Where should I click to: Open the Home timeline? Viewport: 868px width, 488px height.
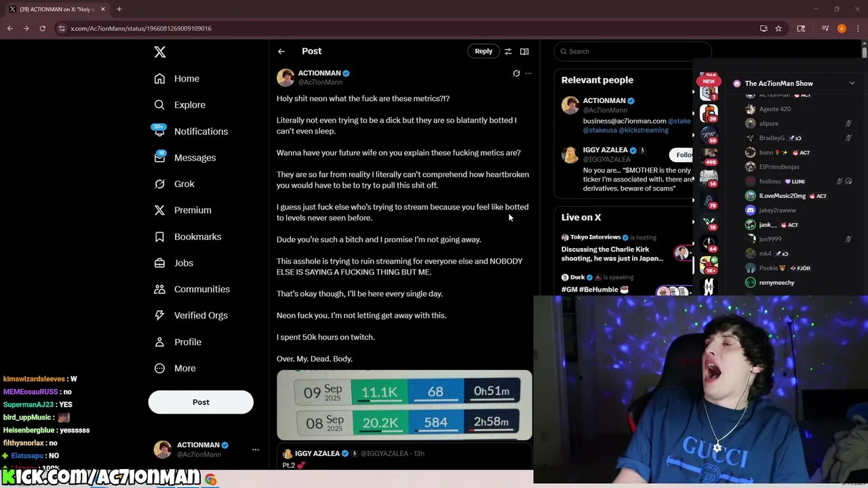[176, 79]
